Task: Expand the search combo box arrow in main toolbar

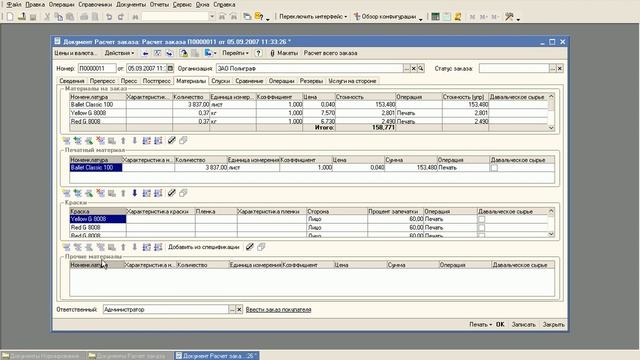Action: point(212,17)
